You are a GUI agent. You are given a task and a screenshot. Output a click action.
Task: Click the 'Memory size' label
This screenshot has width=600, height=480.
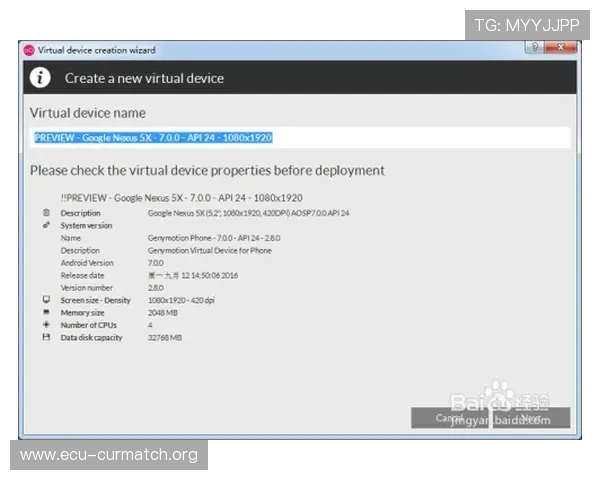[82, 313]
